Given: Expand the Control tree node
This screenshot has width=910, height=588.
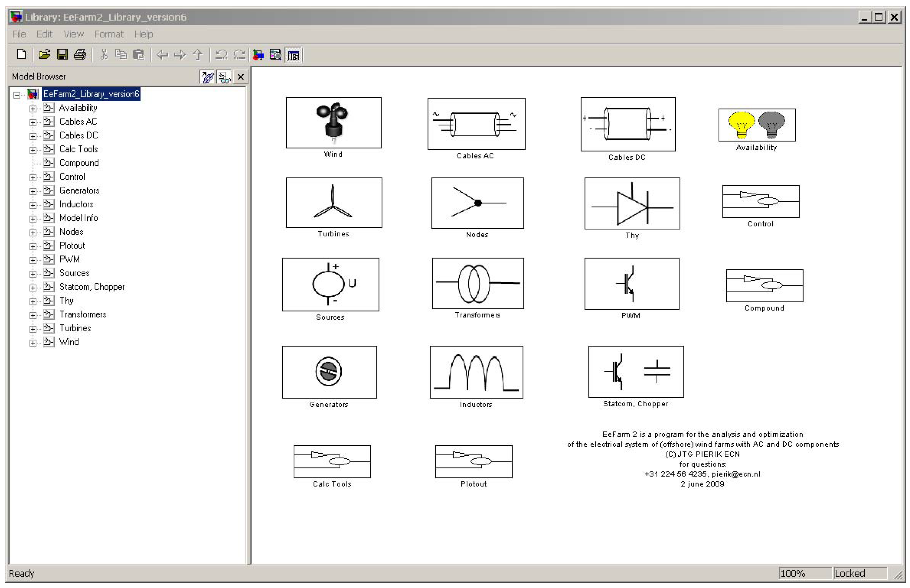Looking at the screenshot, I should (x=33, y=177).
